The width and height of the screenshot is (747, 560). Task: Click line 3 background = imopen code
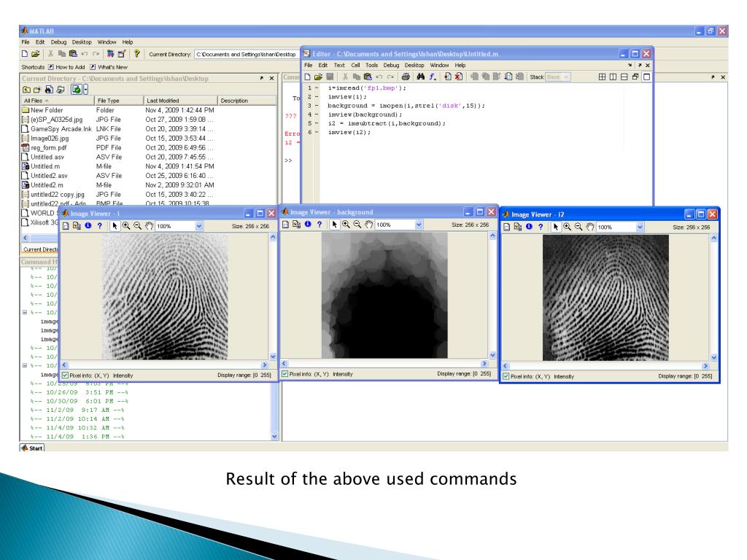[406, 106]
